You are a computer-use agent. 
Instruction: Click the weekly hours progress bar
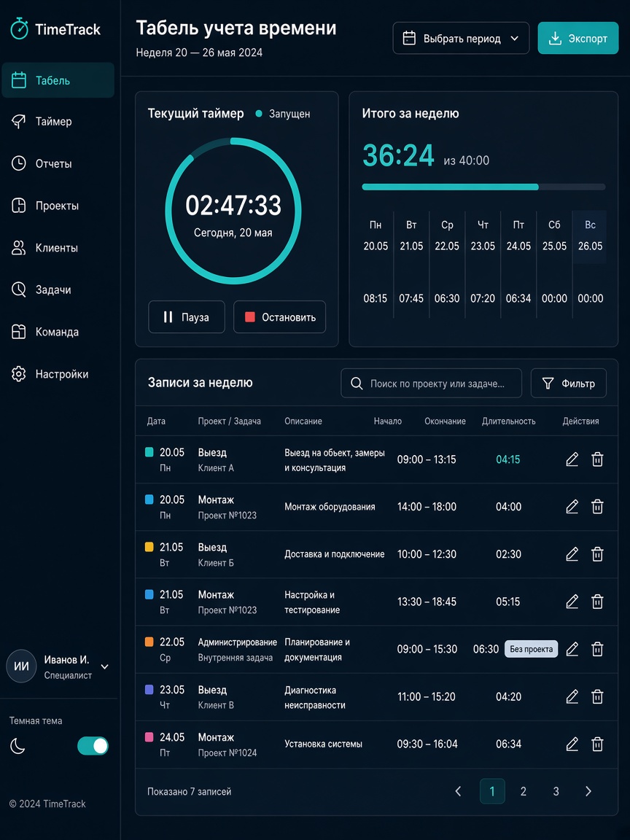(483, 187)
